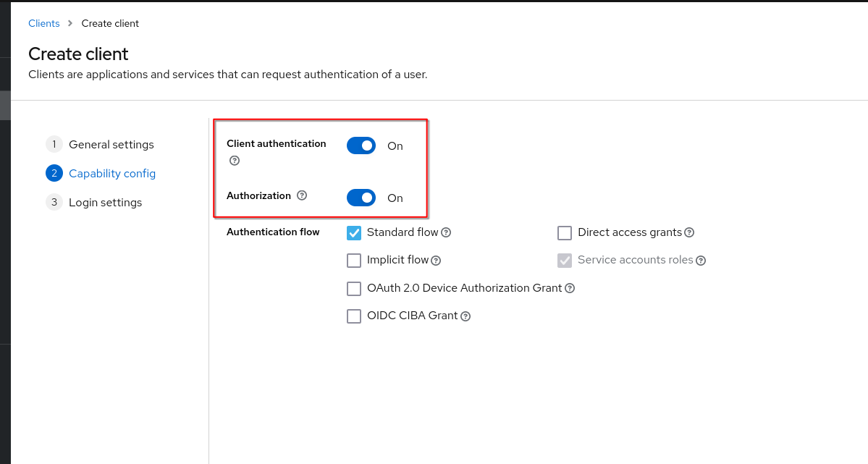Uncheck the Standard flow checkbox
The width and height of the screenshot is (868, 464).
(354, 232)
